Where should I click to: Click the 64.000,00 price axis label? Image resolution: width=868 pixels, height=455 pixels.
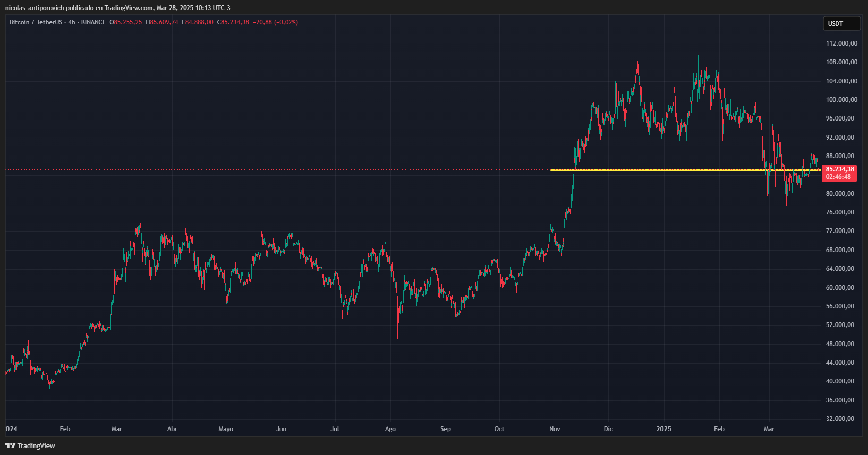click(x=840, y=269)
